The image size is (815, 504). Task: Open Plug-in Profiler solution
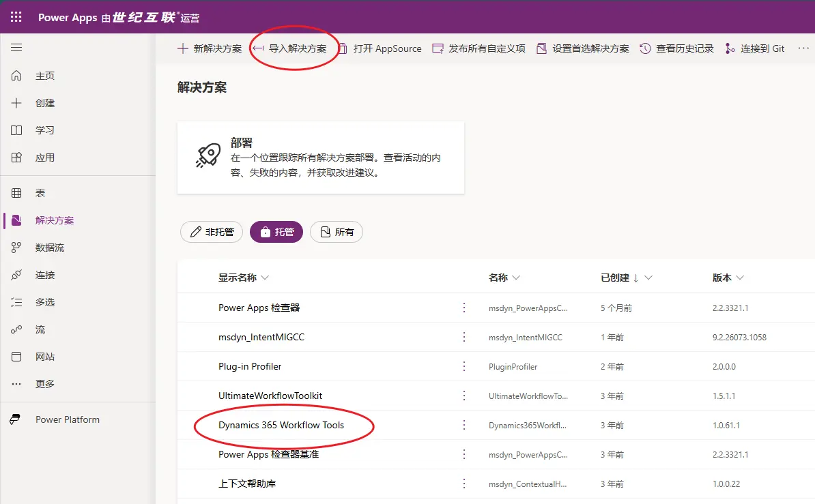[x=250, y=366]
